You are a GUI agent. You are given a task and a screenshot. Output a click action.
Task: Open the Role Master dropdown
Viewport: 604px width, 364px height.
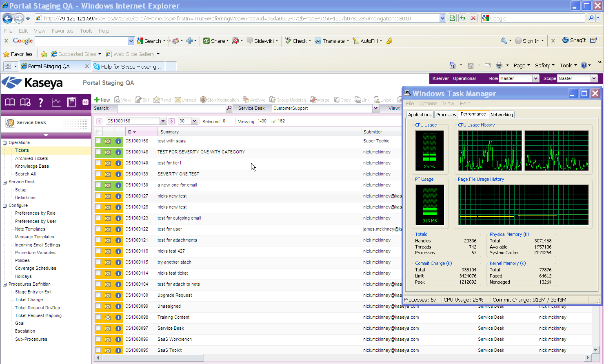tap(535, 78)
